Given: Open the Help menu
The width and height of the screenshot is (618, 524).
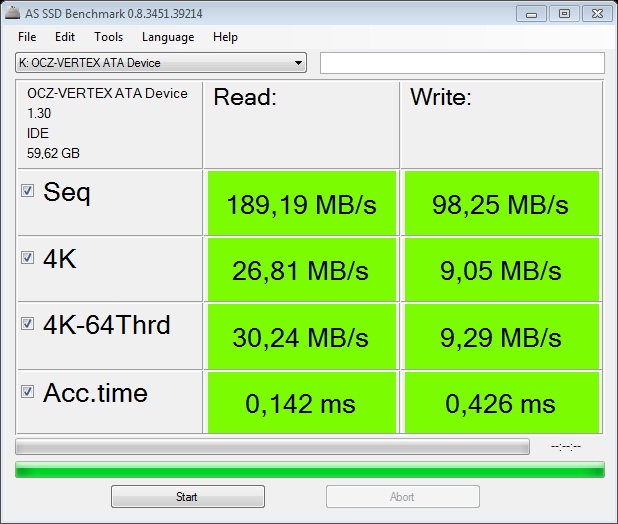Looking at the screenshot, I should tap(225, 37).
